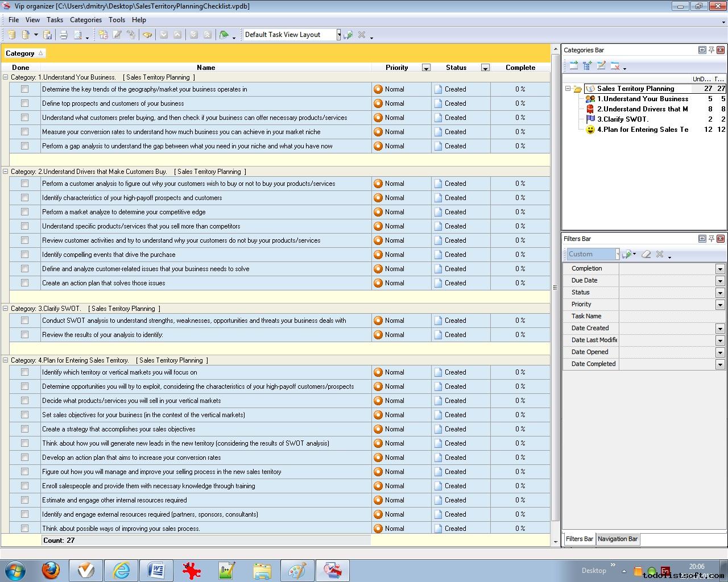Click the New Category icon in Categories Bar
The height and width of the screenshot is (582, 728).
tap(573, 66)
